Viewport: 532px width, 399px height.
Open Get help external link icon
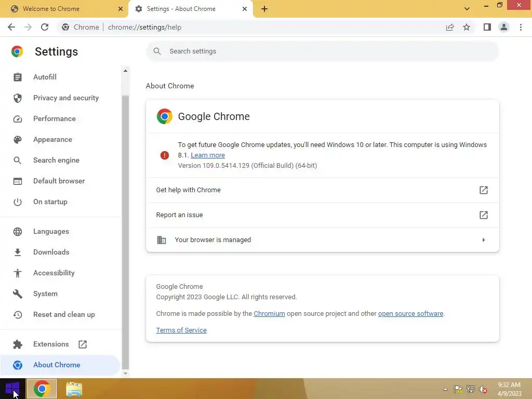pyautogui.click(x=484, y=190)
